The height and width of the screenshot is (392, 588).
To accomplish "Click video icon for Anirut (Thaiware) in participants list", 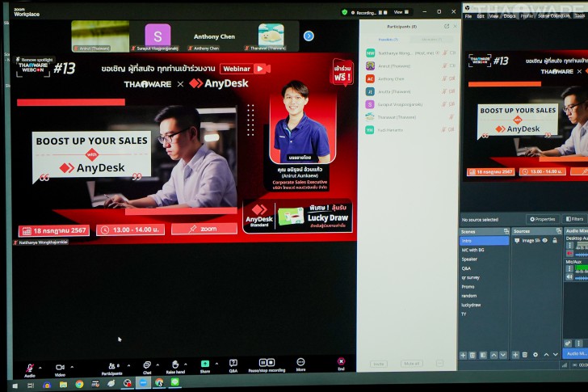I will point(452,65).
